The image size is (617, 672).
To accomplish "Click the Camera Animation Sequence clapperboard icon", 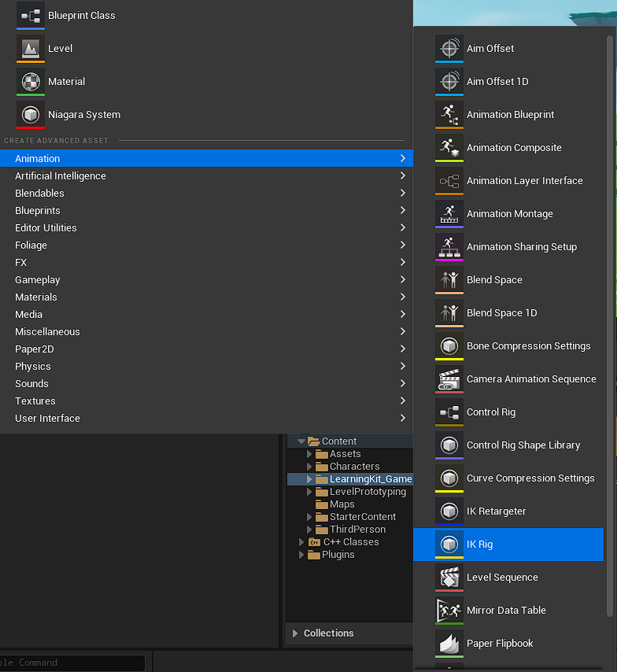I will [x=449, y=378].
